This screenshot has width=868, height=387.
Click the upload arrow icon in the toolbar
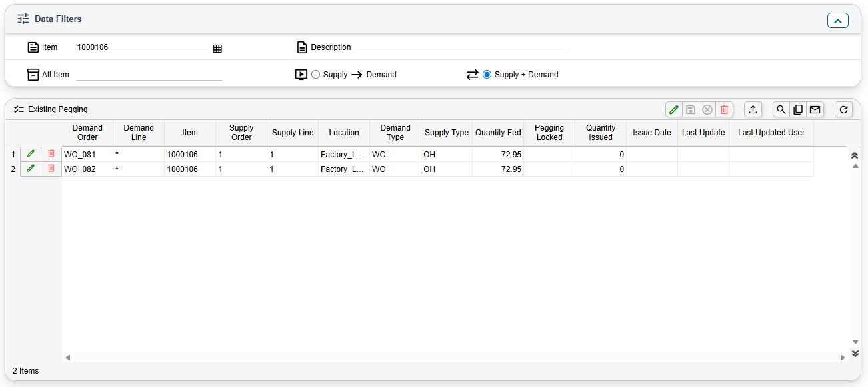pos(753,110)
